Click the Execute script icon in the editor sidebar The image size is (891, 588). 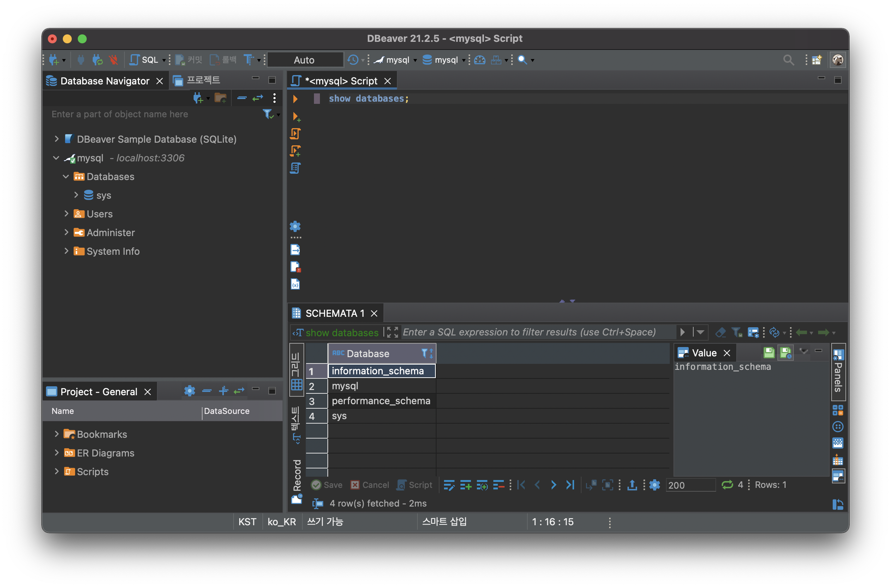[295, 134]
